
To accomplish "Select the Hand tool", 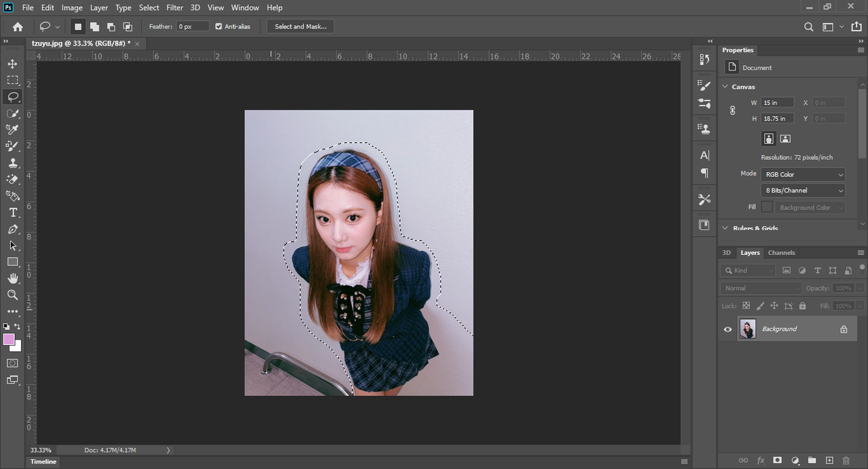I will (12, 279).
